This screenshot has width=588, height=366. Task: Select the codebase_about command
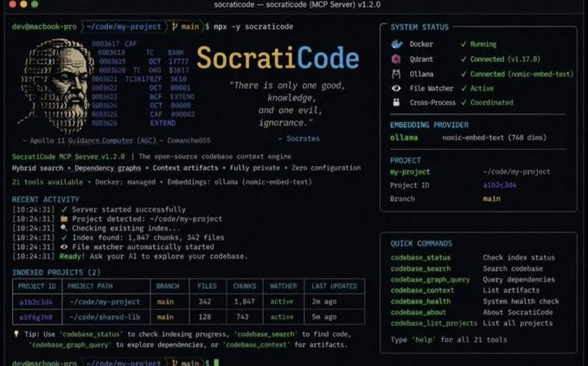419,312
